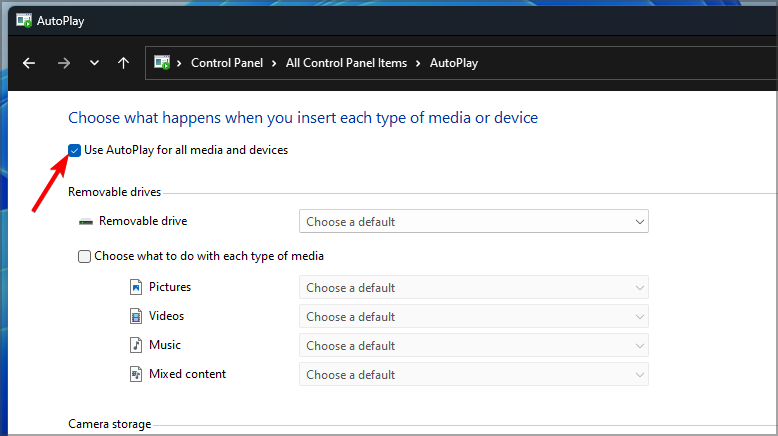Click the AutoPlay title bar icon

(x=24, y=20)
